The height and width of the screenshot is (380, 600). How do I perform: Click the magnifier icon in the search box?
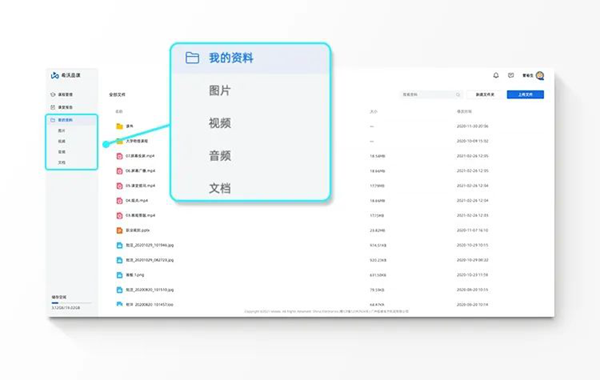coord(458,95)
